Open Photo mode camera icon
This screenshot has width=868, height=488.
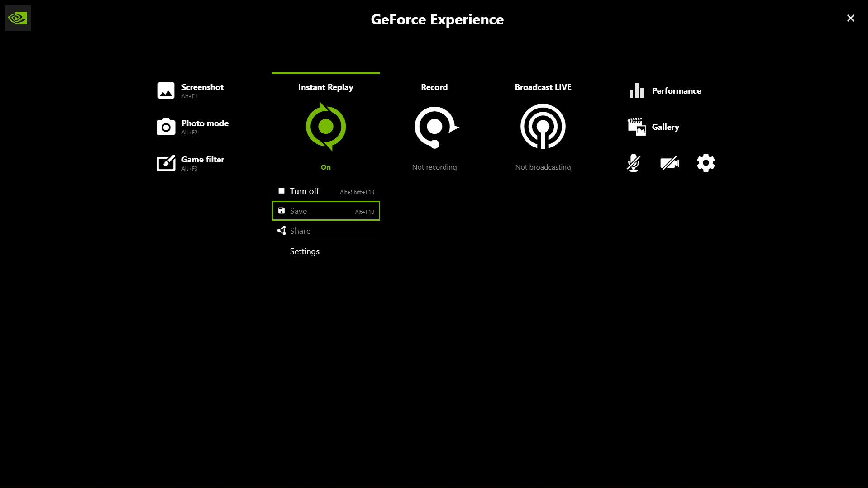pos(166,127)
